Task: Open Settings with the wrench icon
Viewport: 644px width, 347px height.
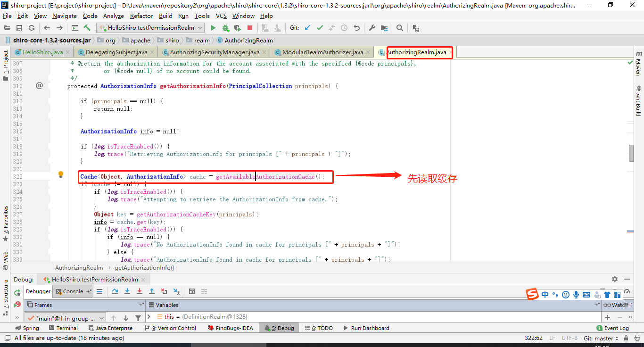Action: click(x=372, y=28)
